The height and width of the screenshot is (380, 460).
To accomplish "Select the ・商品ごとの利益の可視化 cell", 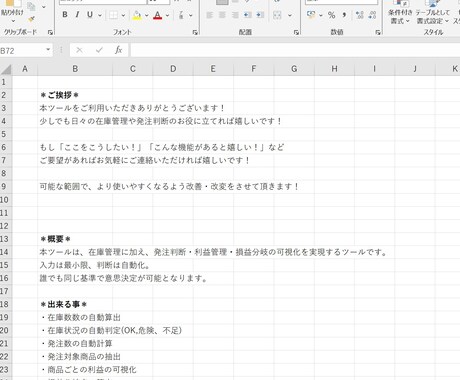I will click(75, 370).
